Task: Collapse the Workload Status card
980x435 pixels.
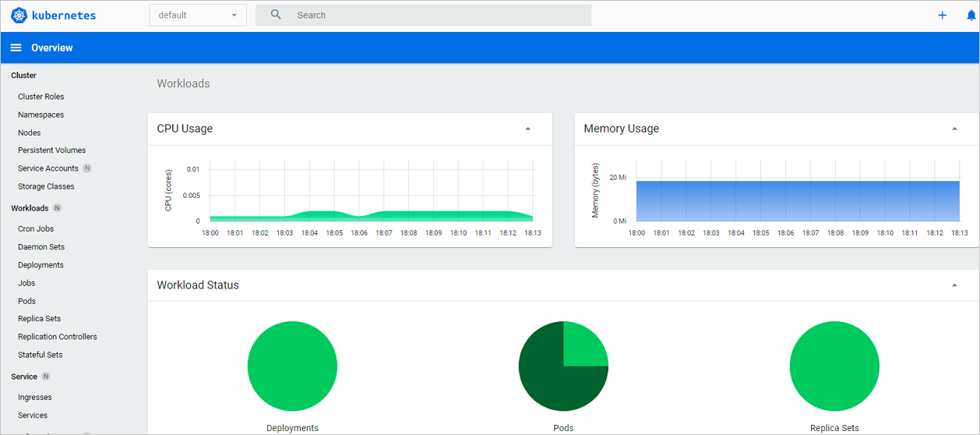Action: pos(954,285)
